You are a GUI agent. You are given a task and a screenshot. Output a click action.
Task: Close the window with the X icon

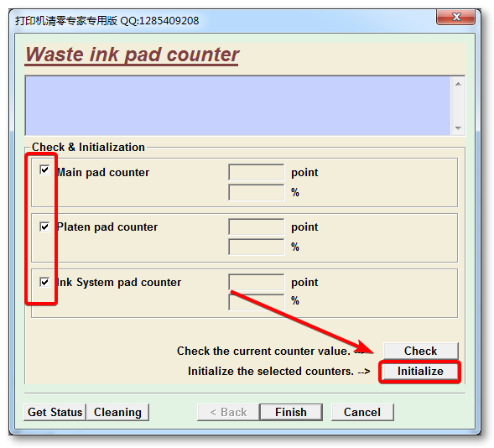(x=456, y=17)
